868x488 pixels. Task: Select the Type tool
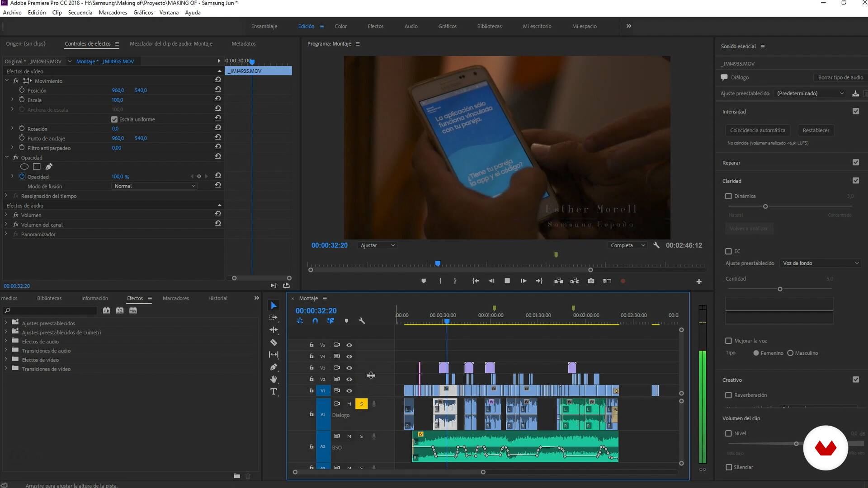(x=274, y=392)
